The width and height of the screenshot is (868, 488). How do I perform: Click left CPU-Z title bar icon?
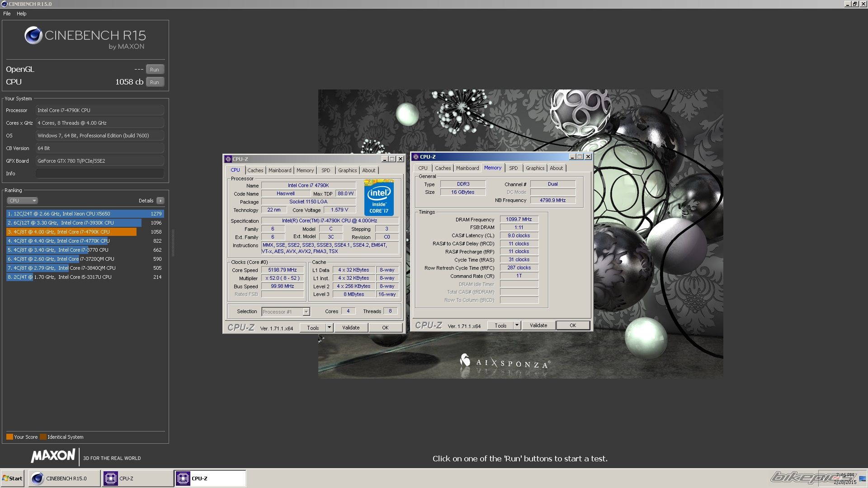tap(228, 159)
